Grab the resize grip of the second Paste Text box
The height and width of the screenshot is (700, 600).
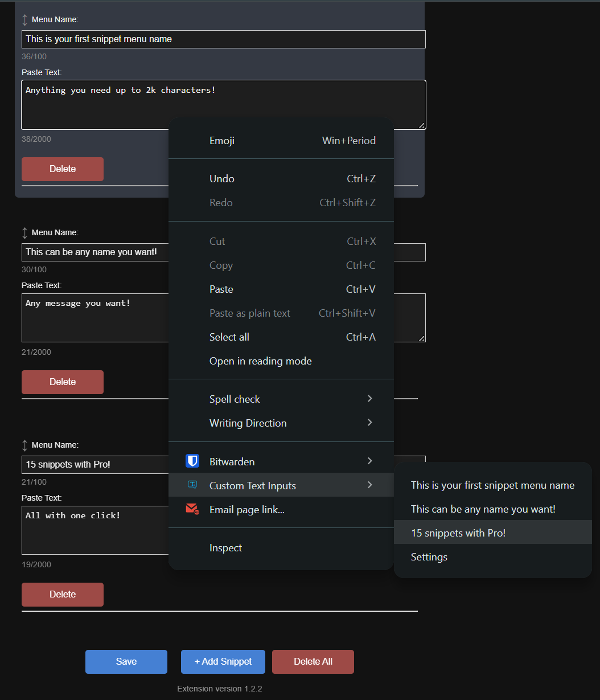[x=422, y=338]
